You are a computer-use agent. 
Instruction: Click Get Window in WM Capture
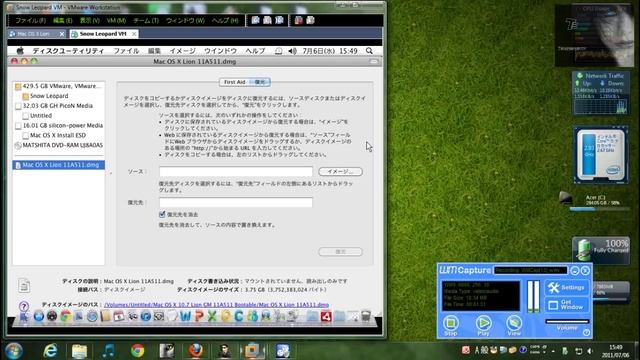tap(567, 304)
